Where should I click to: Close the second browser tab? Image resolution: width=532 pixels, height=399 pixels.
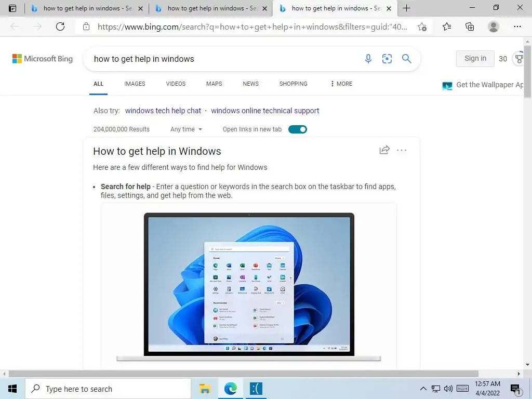click(265, 8)
